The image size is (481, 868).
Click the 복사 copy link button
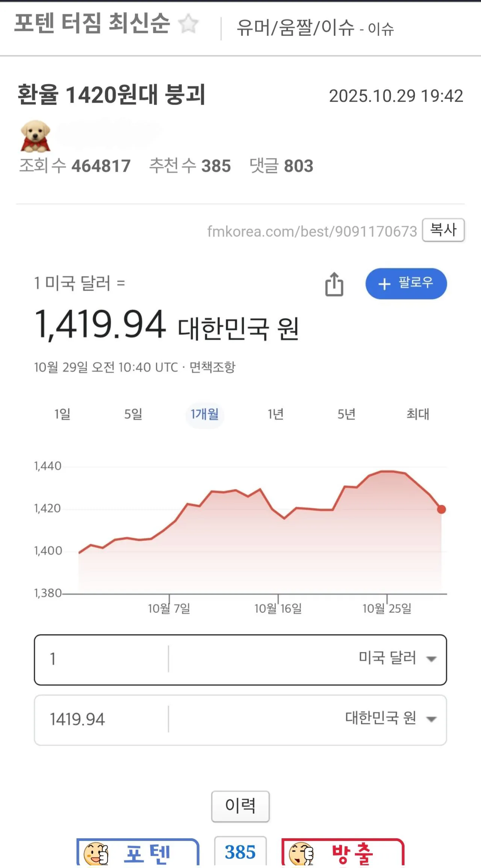pos(443,230)
